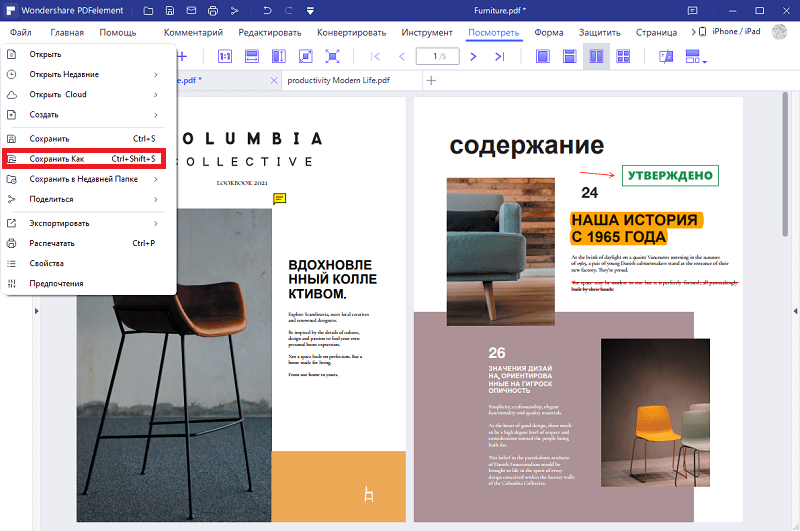Click the save disk icon in title bar

(170, 10)
